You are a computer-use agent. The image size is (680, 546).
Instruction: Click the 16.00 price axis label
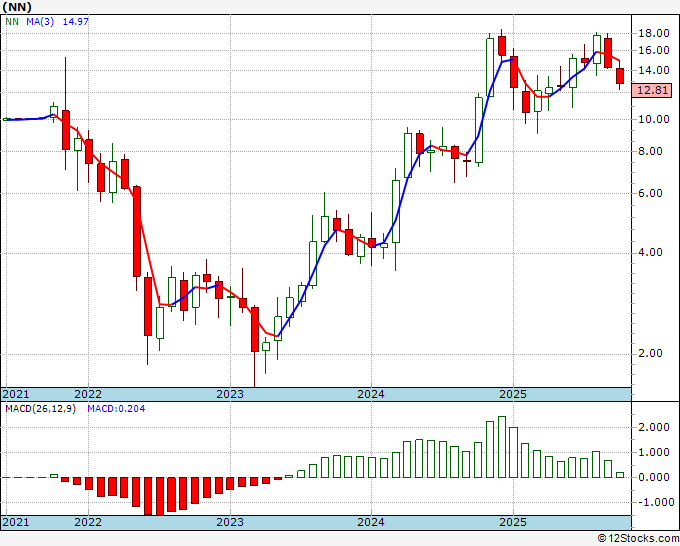click(x=654, y=51)
